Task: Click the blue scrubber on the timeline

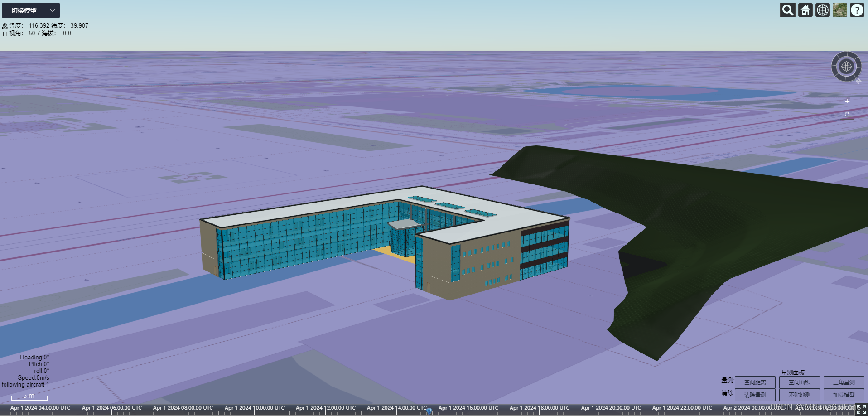Action: (x=429, y=410)
